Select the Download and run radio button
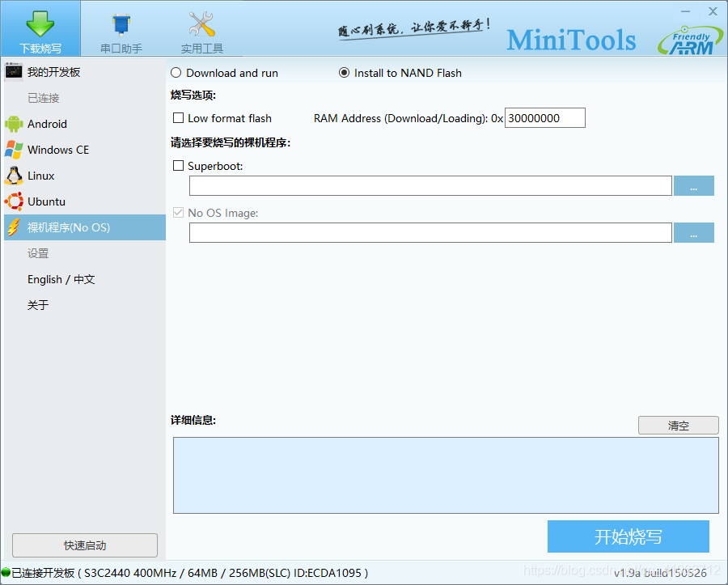Image resolution: width=728 pixels, height=585 pixels. coord(176,73)
